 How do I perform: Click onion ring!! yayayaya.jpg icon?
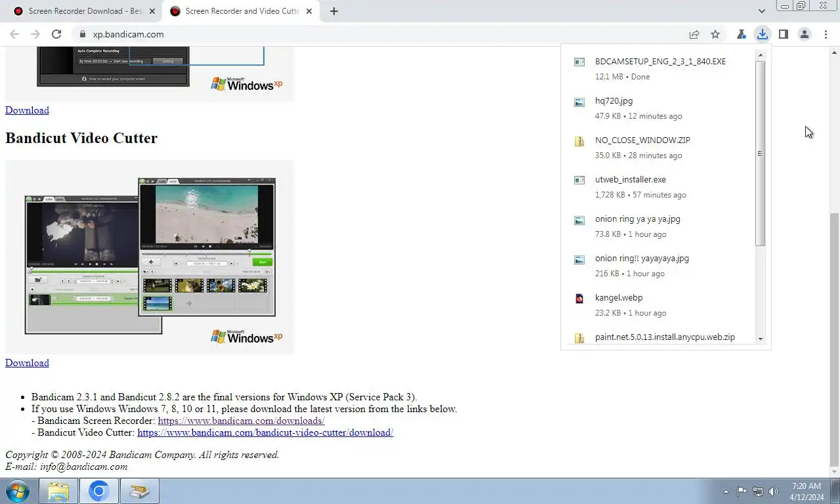tap(579, 259)
